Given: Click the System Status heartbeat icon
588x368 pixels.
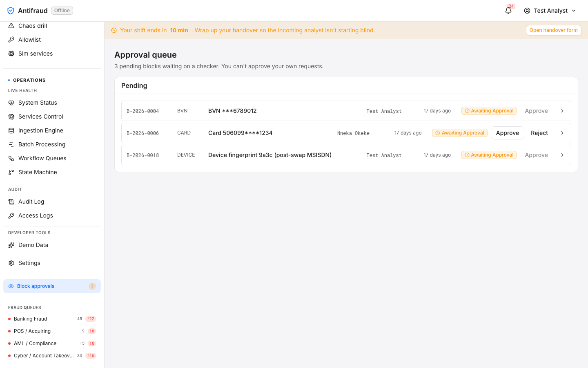Looking at the screenshot, I should pos(11,103).
